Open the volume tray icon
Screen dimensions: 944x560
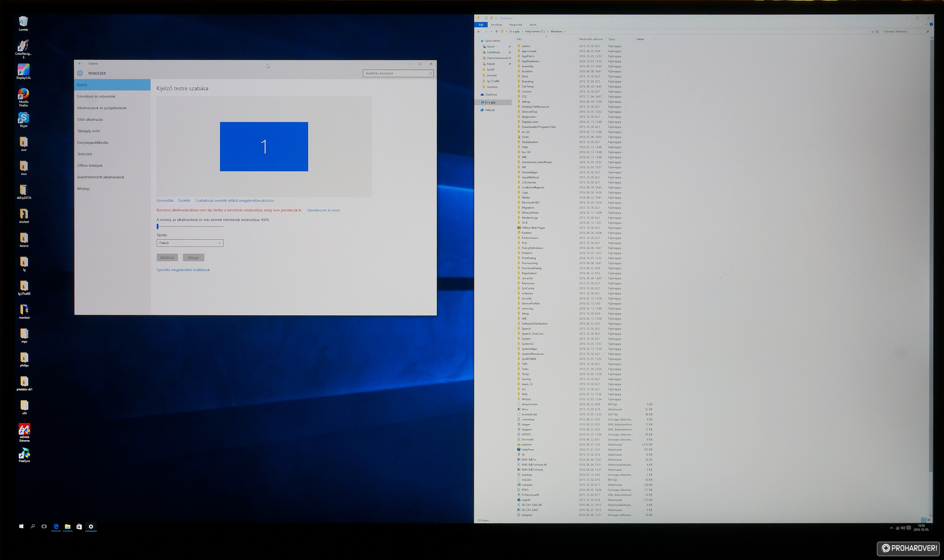coord(902,528)
